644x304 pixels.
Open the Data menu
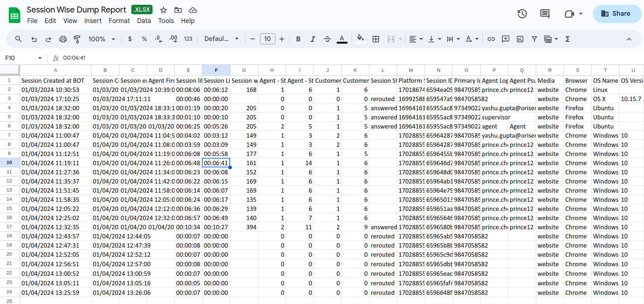tap(144, 21)
